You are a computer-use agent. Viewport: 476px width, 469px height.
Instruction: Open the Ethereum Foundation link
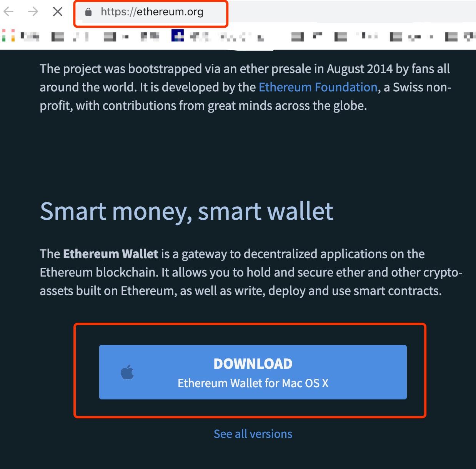click(x=318, y=87)
